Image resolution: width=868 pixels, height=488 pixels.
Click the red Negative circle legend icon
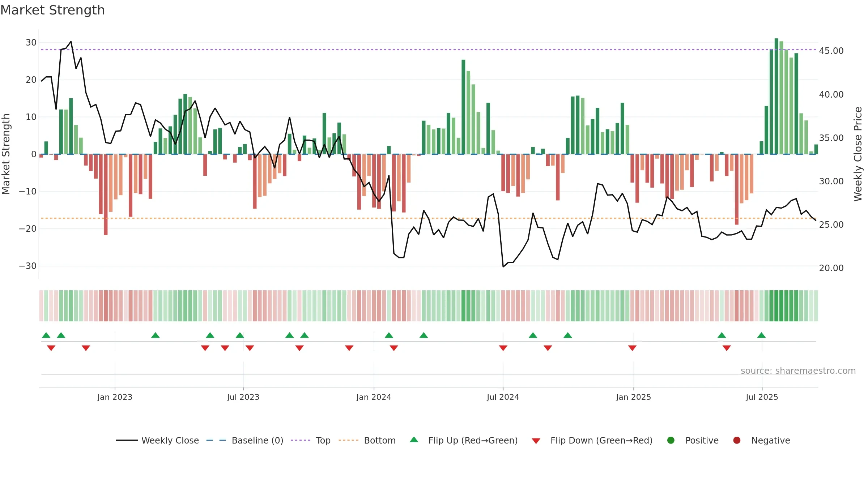pyautogui.click(x=737, y=440)
